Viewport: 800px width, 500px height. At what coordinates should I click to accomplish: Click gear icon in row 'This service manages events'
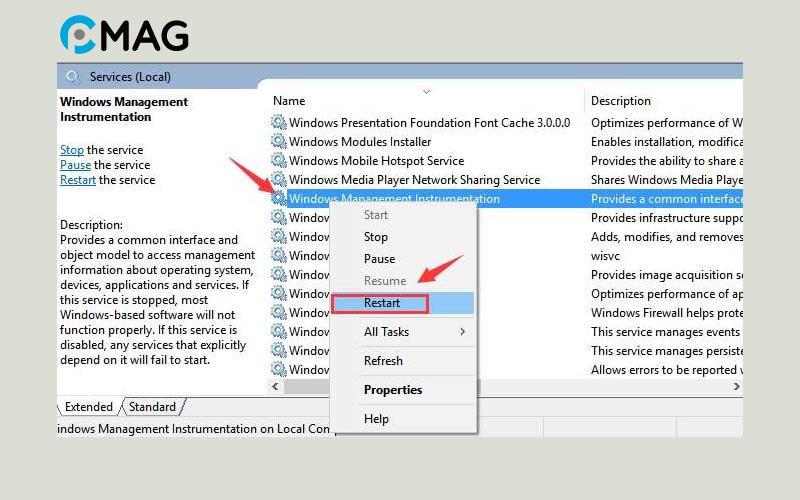(x=278, y=331)
